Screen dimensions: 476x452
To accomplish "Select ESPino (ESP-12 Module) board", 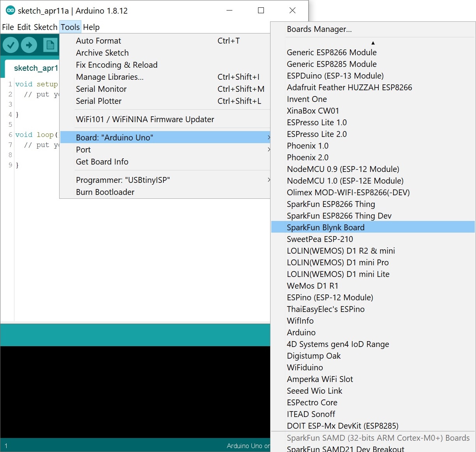I will pos(373,298).
